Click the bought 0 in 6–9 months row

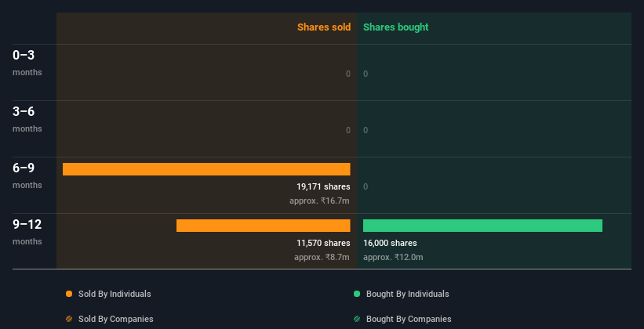pyautogui.click(x=366, y=186)
